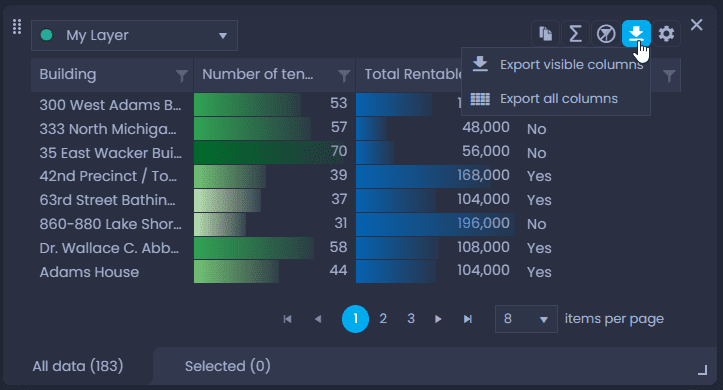The width and height of the screenshot is (723, 390).
Task: Open table settings gear icon
Action: click(666, 34)
